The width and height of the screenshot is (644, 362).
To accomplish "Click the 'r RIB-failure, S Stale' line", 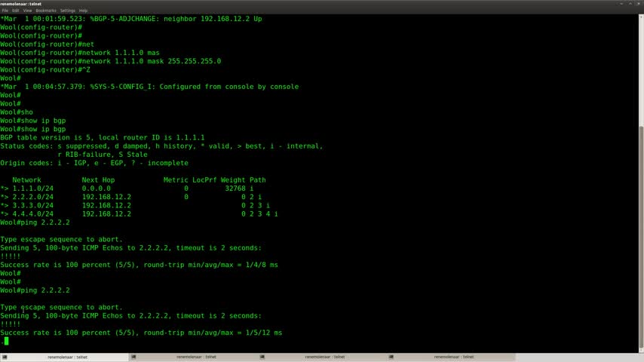I will tap(103, 155).
